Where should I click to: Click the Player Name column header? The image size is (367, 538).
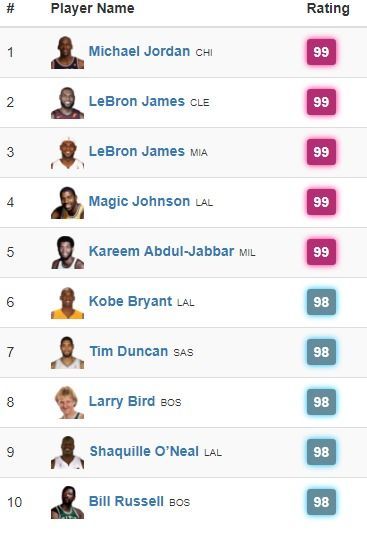[x=93, y=8]
